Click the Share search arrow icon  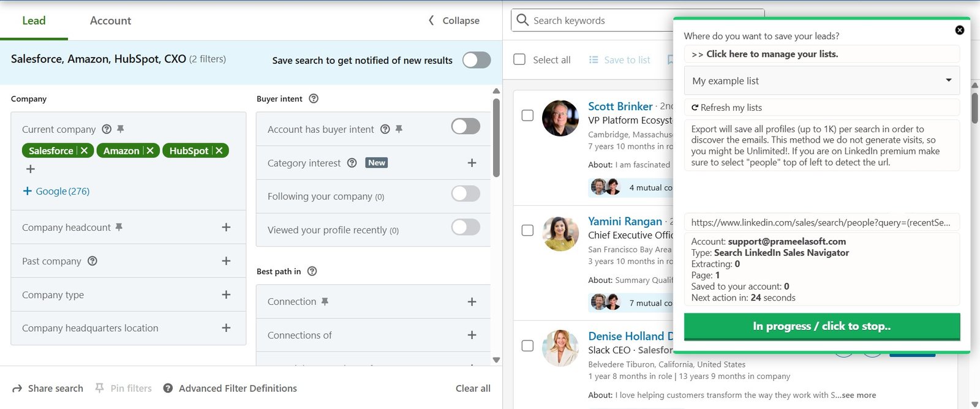[17, 389]
